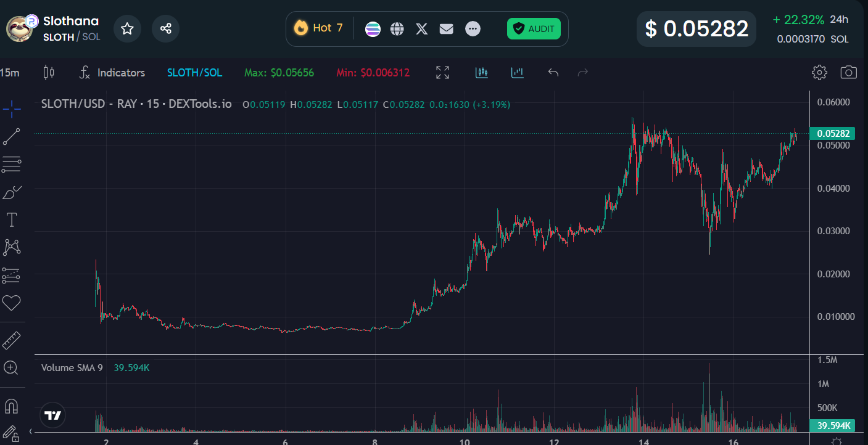The width and height of the screenshot is (868, 445).
Task: Click the Max: $0.05656 label
Action: (279, 73)
